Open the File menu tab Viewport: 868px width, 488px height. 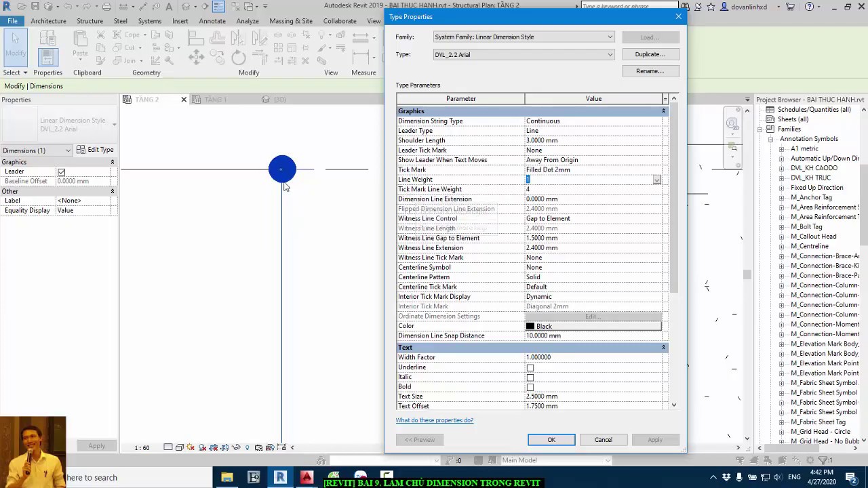tap(12, 21)
